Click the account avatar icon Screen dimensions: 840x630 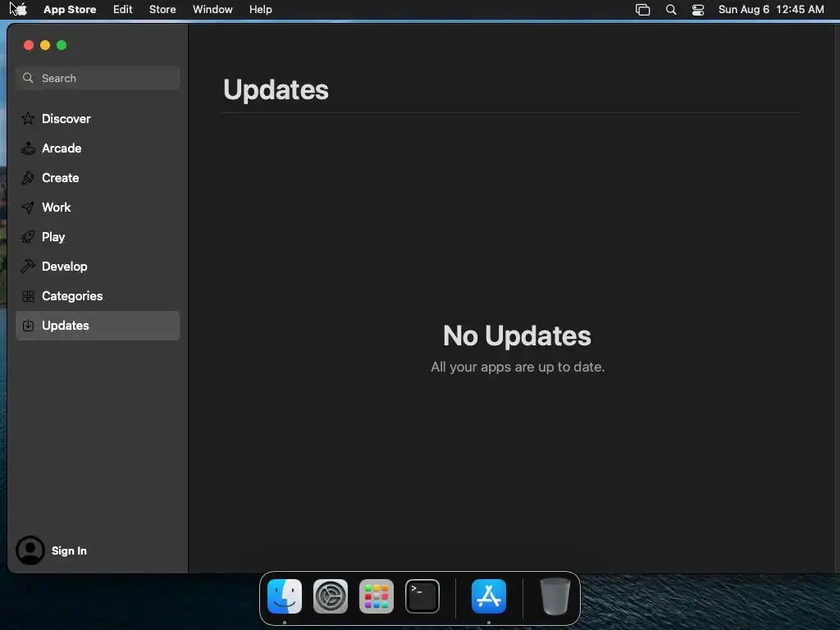(30, 550)
